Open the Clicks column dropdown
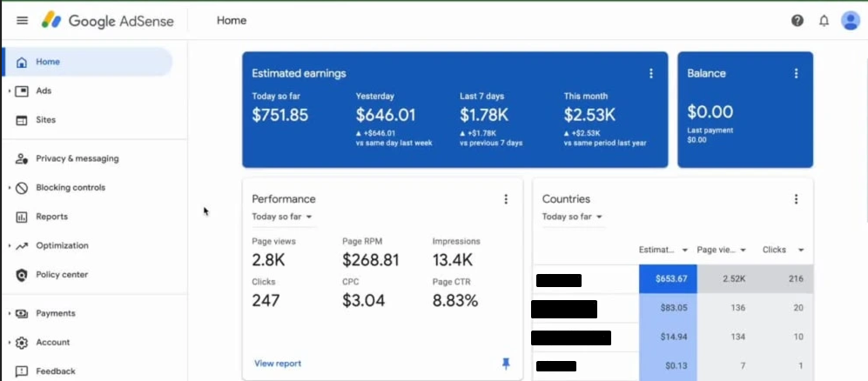The image size is (868, 381). click(x=800, y=251)
